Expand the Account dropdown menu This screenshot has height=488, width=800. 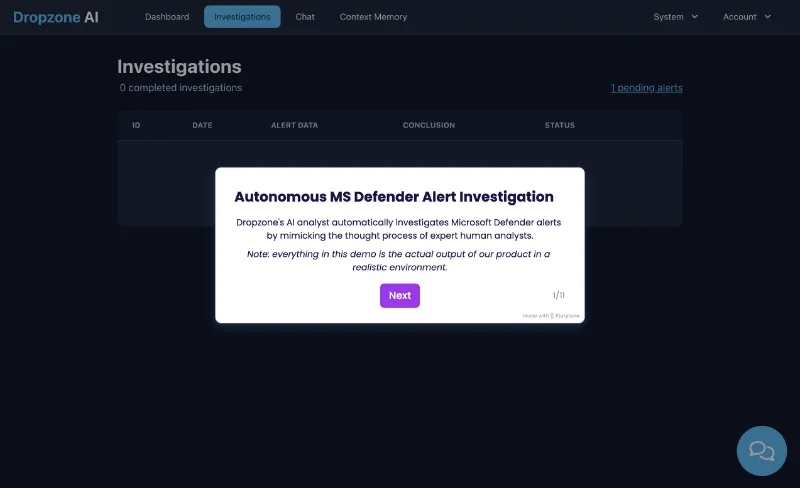click(746, 17)
